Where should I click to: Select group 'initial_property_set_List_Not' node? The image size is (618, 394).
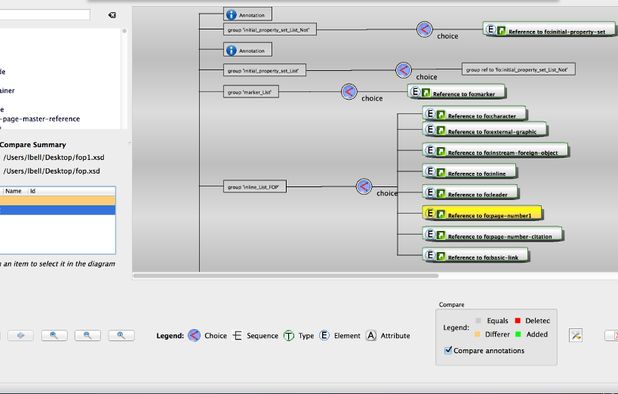click(x=270, y=30)
